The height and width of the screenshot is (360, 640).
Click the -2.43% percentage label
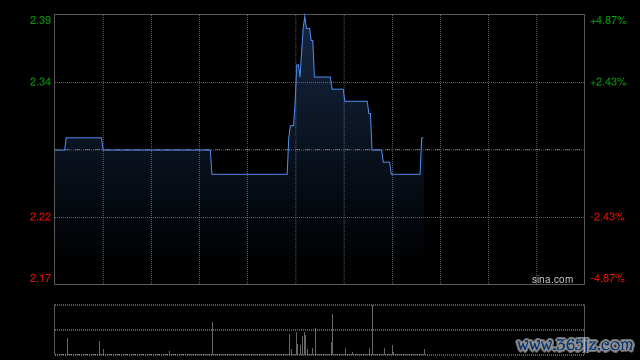[x=607, y=217]
